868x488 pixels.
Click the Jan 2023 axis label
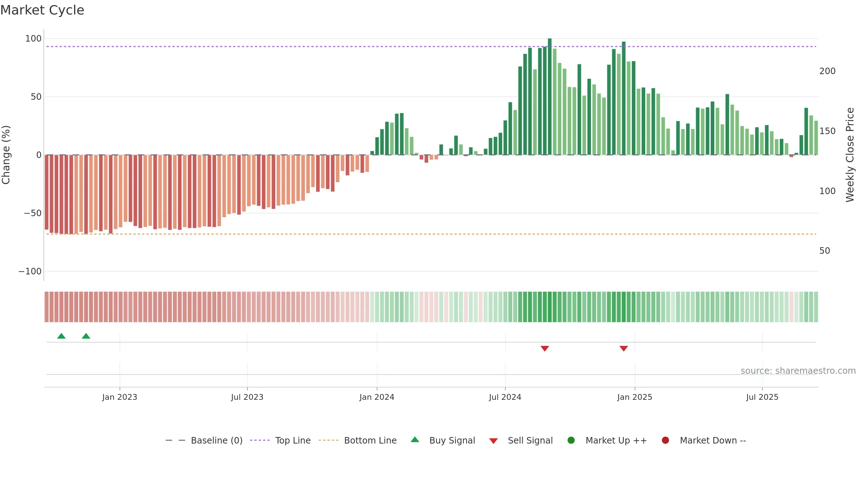point(120,397)
